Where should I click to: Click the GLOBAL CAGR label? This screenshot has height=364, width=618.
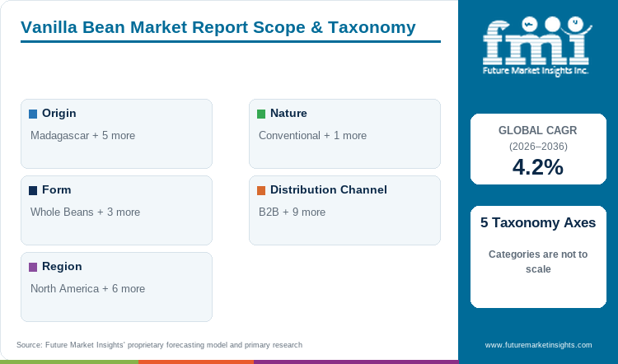(537, 130)
